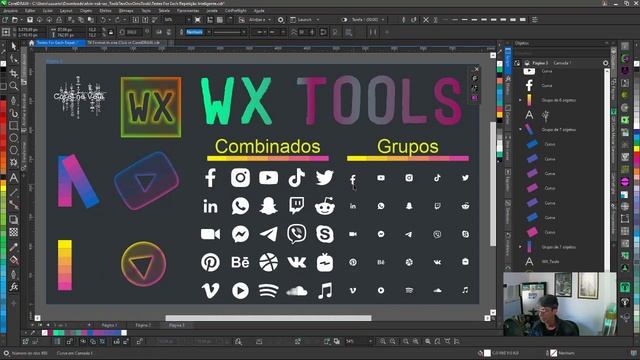
Task: Click the vertical canvas scrollbar
Action: tap(493, 184)
